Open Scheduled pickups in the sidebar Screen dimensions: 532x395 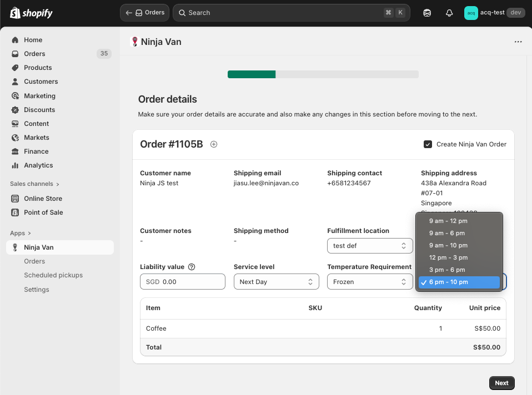pos(53,275)
